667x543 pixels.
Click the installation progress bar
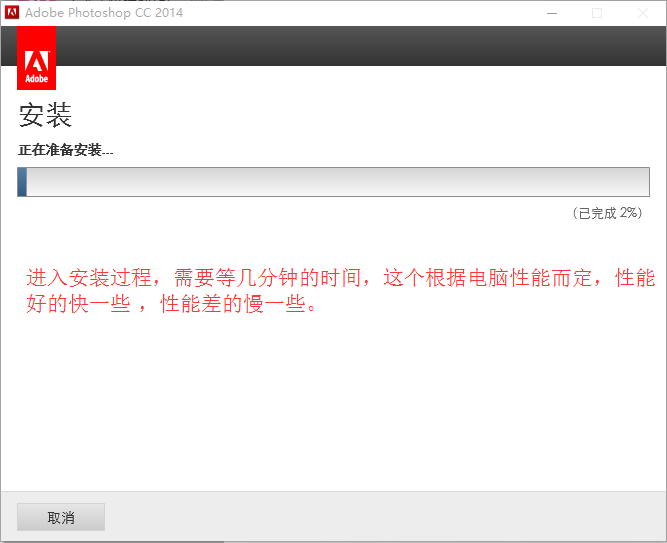click(333, 182)
